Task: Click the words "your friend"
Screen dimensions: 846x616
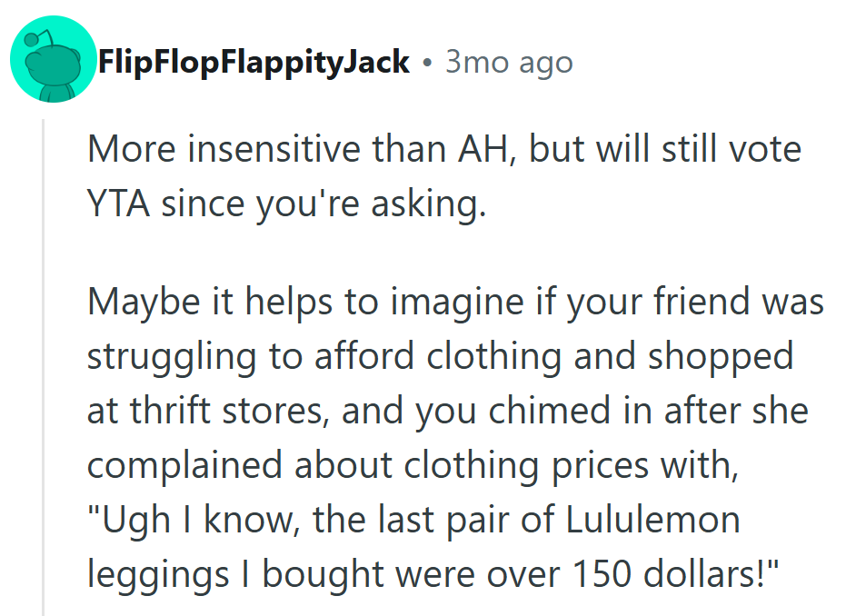Action: (x=636, y=301)
